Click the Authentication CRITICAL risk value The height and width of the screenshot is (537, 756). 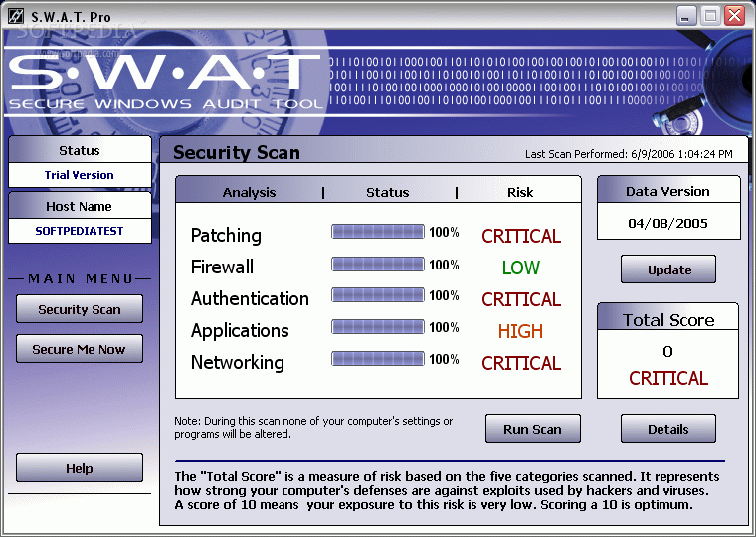pos(521,299)
